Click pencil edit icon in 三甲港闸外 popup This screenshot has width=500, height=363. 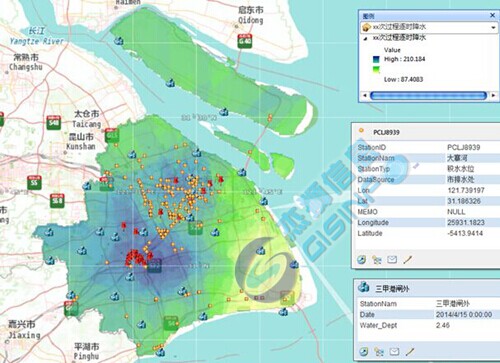click(x=410, y=351)
